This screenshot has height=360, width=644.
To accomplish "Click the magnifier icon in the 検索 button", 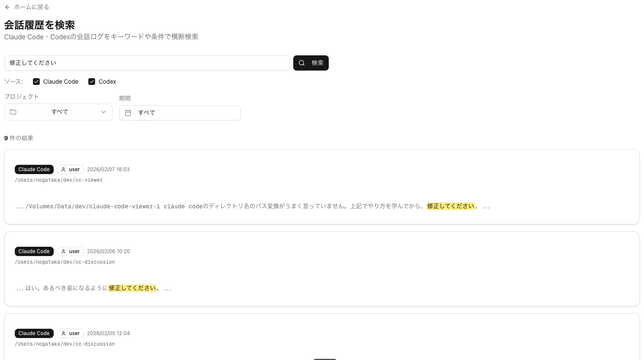I will [x=302, y=63].
